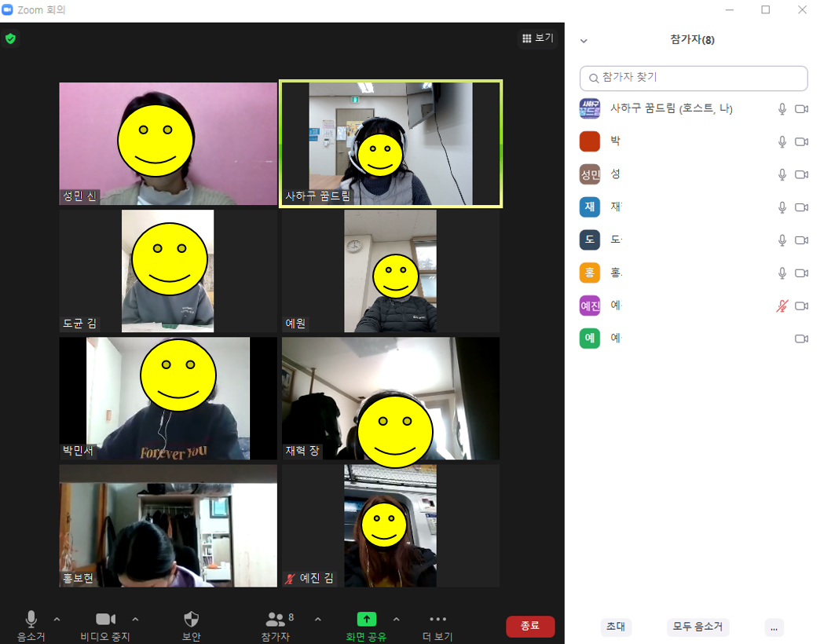Viewport: 820px width, 644px height.
Task: Click the 모두 음소거 mute all button
Action: (x=697, y=628)
